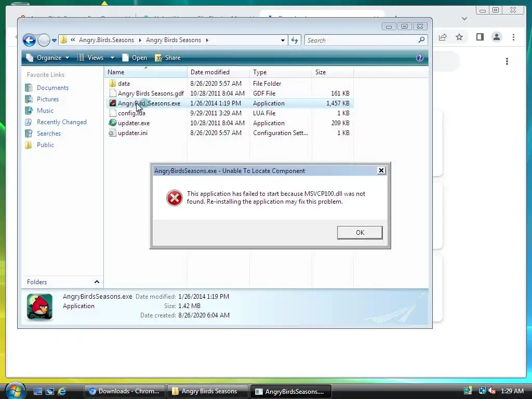Select the data folder icon

coord(113,84)
